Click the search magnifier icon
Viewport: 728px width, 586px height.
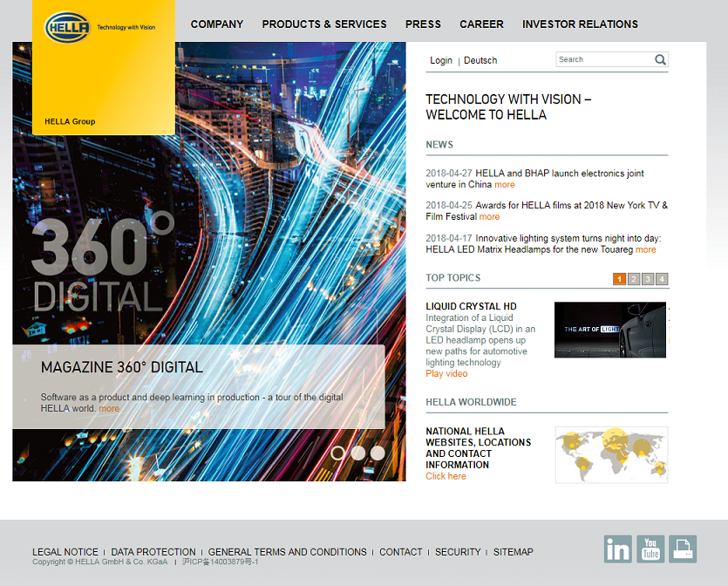pyautogui.click(x=660, y=60)
